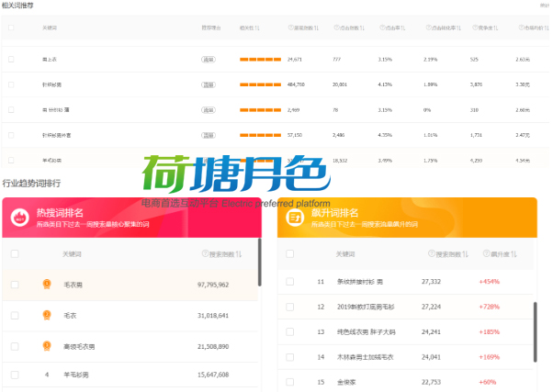Click the rank 3 medal beside 高领毛衣男
Viewport: 553px width, 392px height.
[x=47, y=346]
